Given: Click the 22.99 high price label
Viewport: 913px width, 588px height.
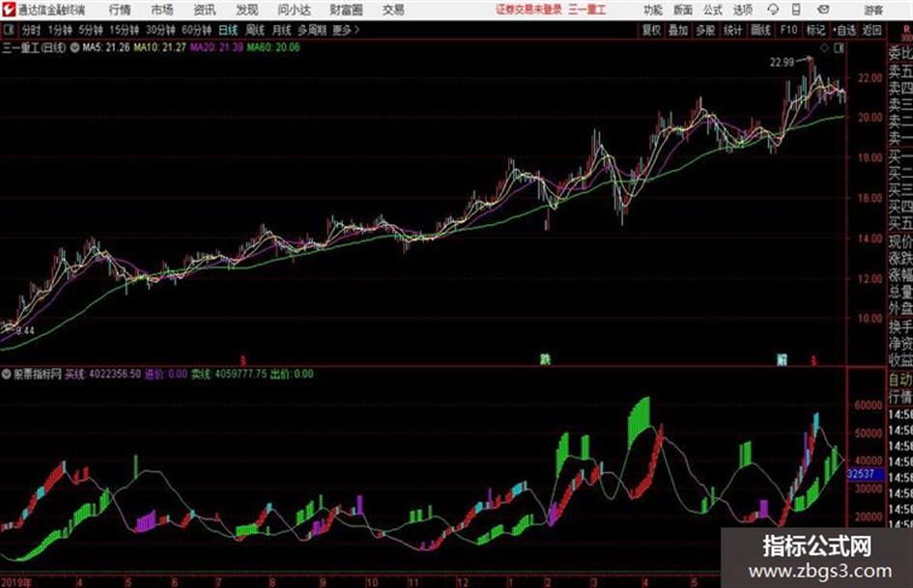Looking at the screenshot, I should tap(782, 63).
